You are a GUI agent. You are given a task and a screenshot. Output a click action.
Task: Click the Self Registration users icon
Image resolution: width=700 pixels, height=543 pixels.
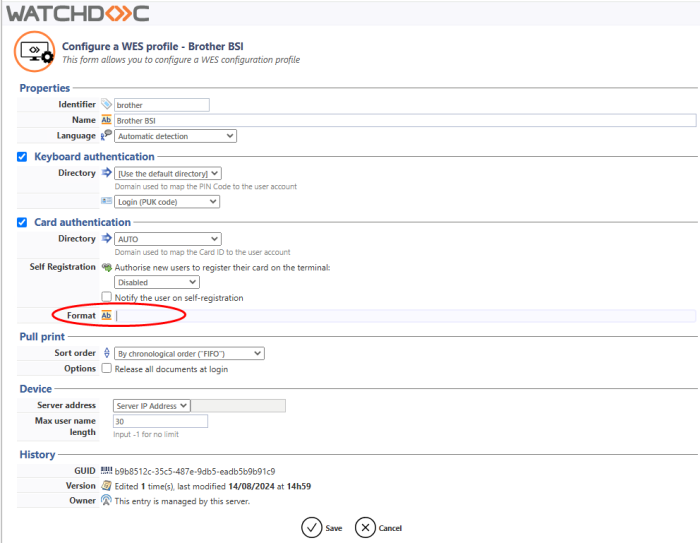(x=107, y=267)
